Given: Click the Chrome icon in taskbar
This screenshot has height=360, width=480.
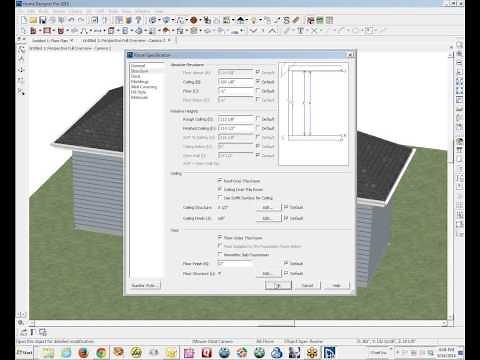Looking at the screenshot, I should (x=101, y=352).
